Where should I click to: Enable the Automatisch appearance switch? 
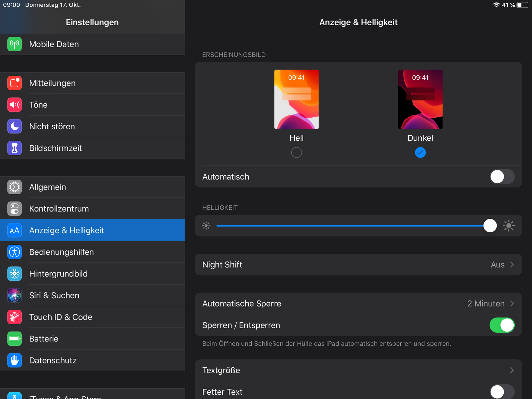[502, 177]
